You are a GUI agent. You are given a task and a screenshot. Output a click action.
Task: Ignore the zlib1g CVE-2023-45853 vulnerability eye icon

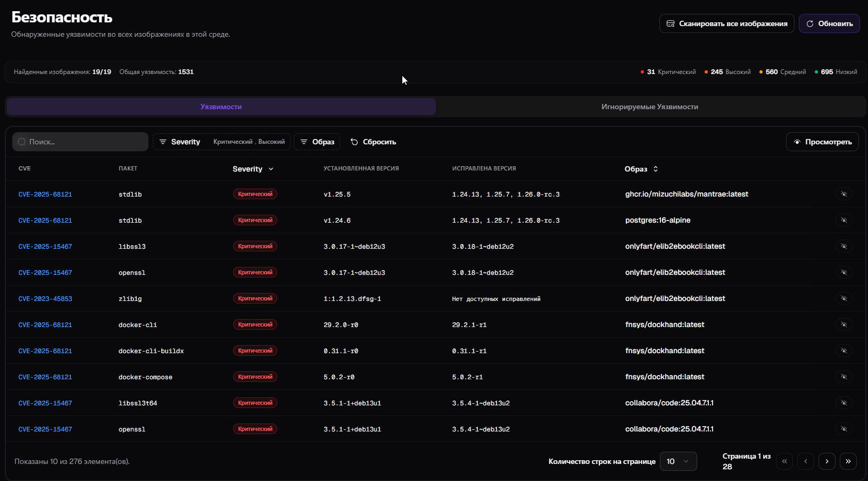(x=844, y=298)
